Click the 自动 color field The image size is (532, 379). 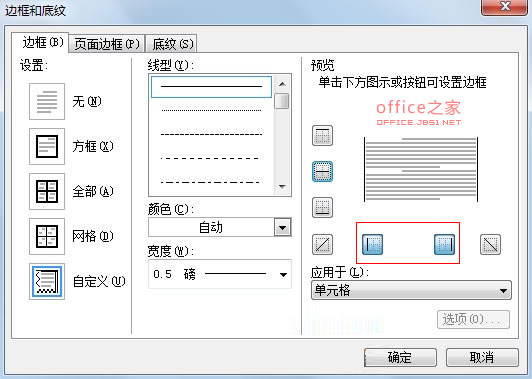(x=211, y=227)
